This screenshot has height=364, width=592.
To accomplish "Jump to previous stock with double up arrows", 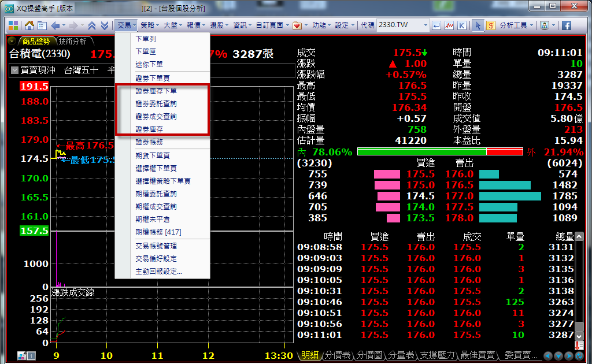I will tap(92, 25).
